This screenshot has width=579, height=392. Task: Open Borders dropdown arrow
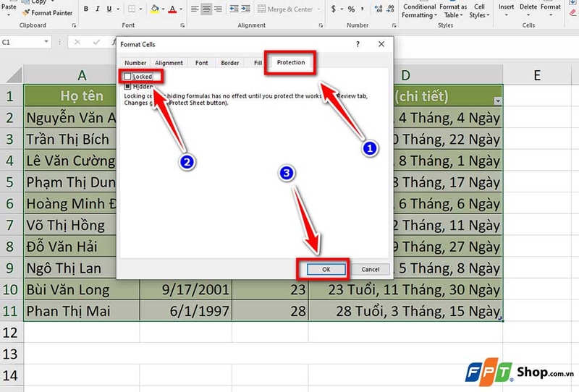click(x=140, y=9)
